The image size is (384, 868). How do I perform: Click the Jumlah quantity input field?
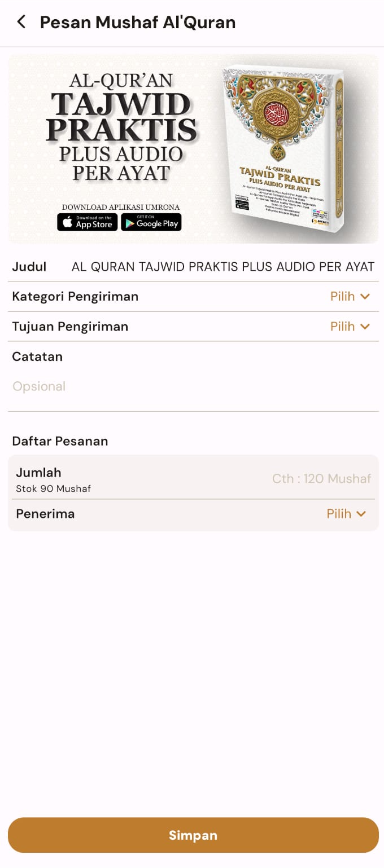(x=321, y=479)
